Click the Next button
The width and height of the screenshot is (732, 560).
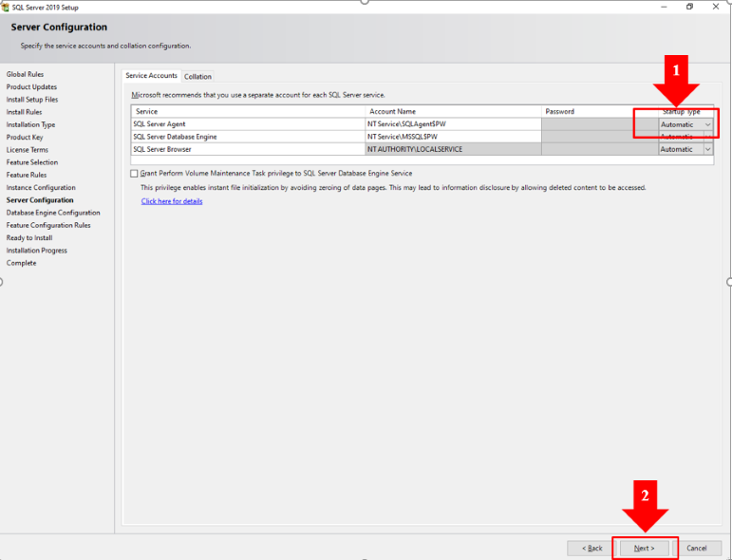(645, 548)
